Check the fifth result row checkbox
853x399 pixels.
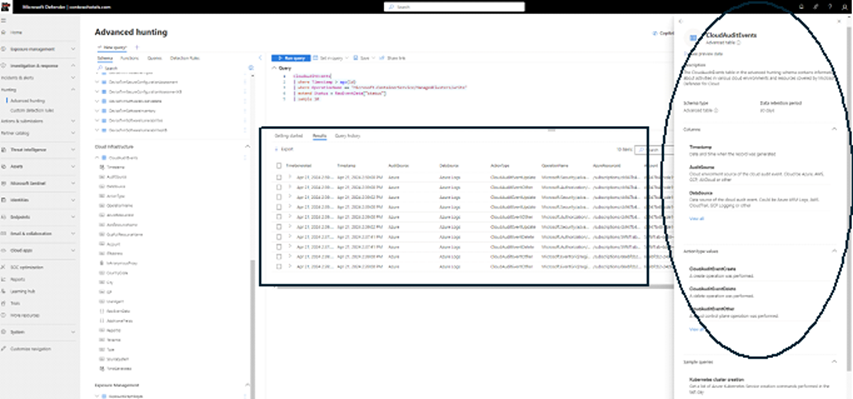click(x=279, y=217)
